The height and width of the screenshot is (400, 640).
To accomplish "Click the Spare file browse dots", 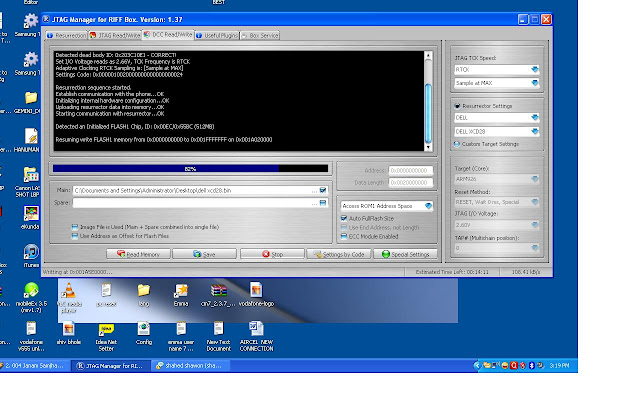I will click(x=314, y=203).
